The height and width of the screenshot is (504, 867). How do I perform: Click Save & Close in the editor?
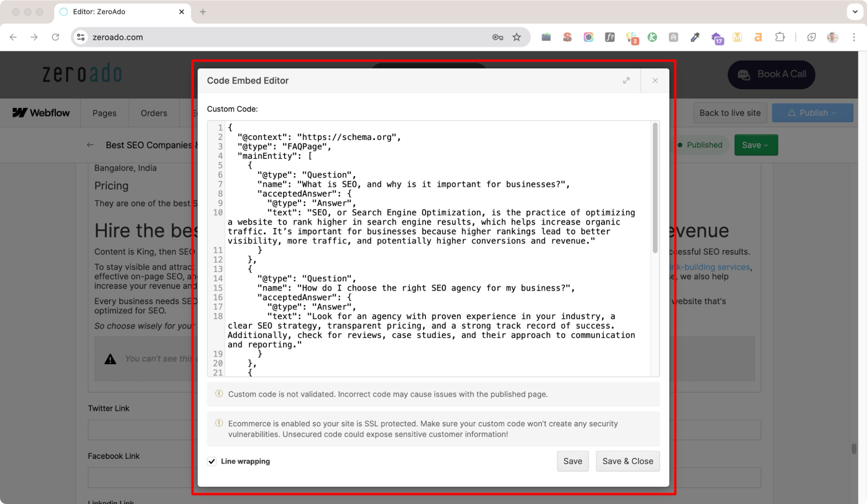point(627,461)
